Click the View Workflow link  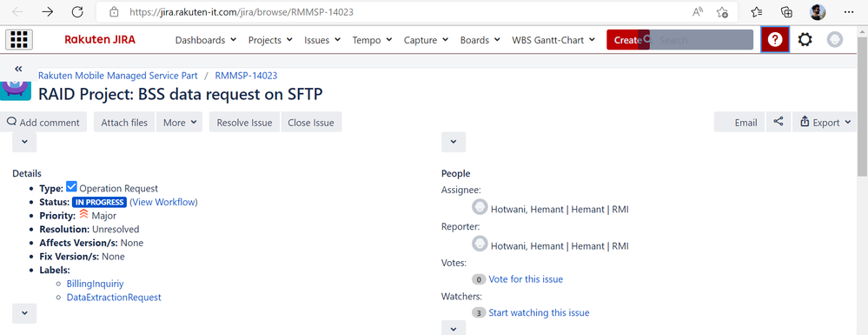pyautogui.click(x=164, y=202)
